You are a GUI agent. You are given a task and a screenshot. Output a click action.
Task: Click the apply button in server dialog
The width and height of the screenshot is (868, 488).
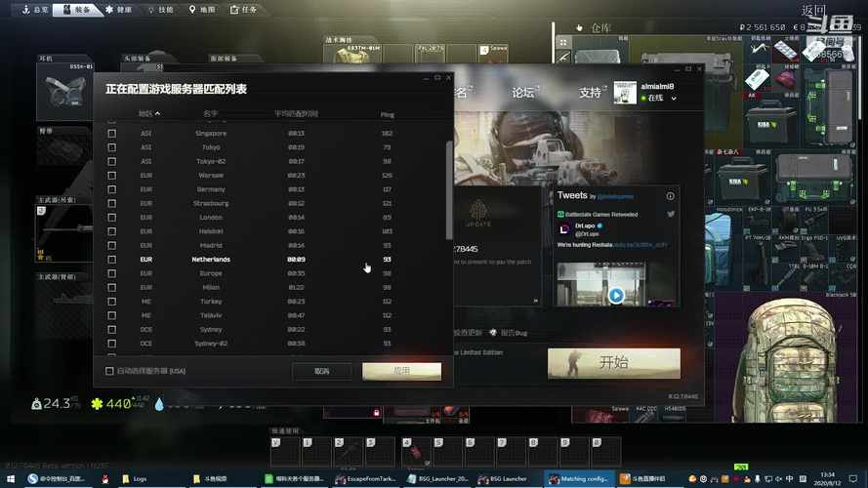[x=402, y=371]
